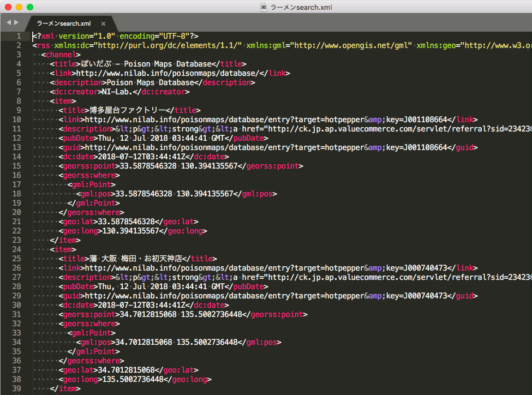Viewport: 532px width, 395px height.
Task: Click geo:long value 130.394135567
Action: [x=130, y=231]
